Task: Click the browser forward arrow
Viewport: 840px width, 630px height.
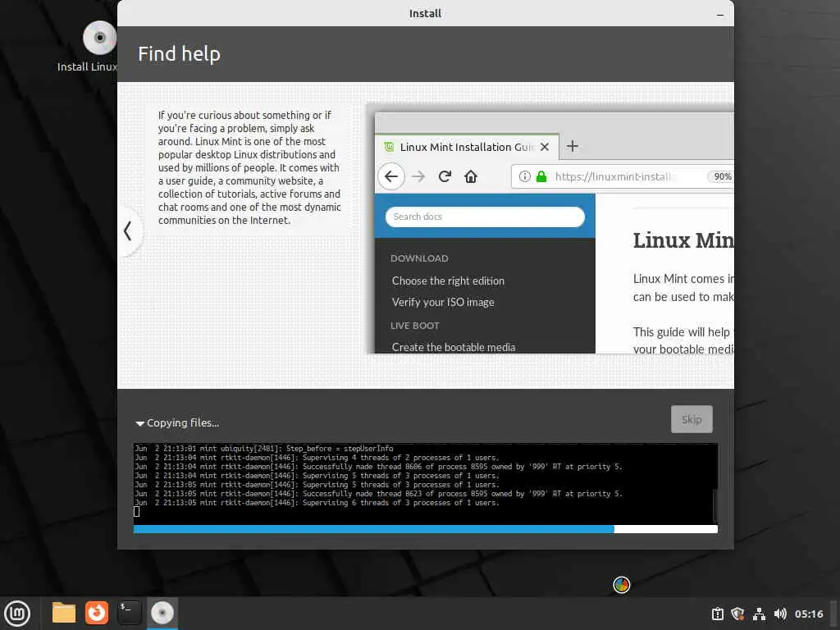Action: pos(418,176)
